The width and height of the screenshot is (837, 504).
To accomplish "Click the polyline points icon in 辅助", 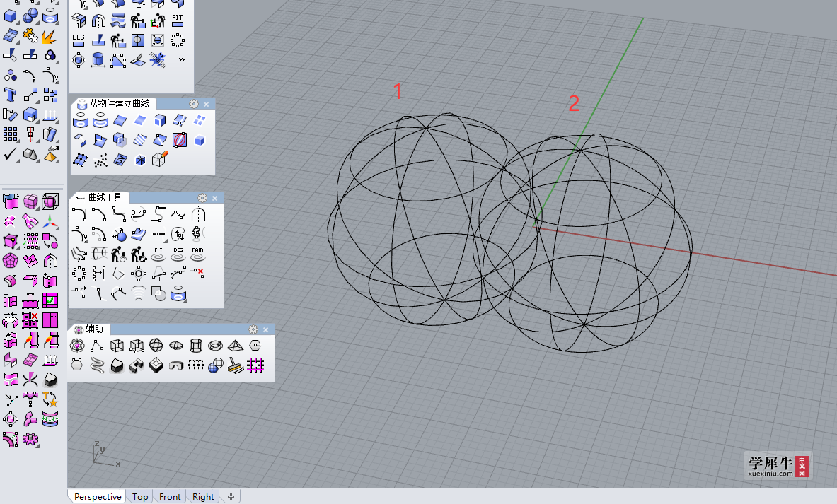I will click(x=97, y=346).
